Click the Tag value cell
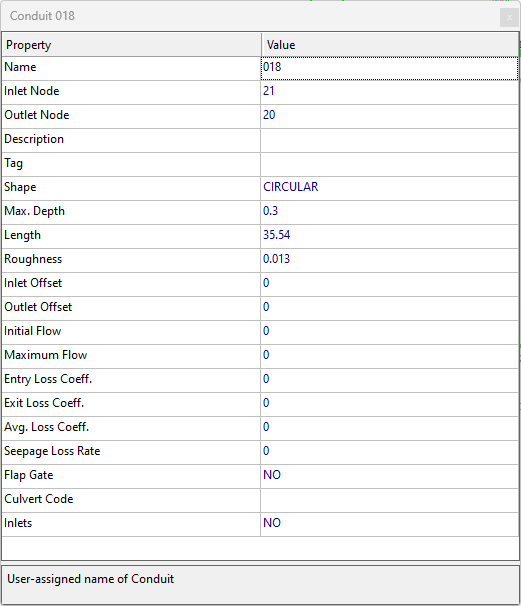Viewport: 521px width, 606px height. [390, 164]
